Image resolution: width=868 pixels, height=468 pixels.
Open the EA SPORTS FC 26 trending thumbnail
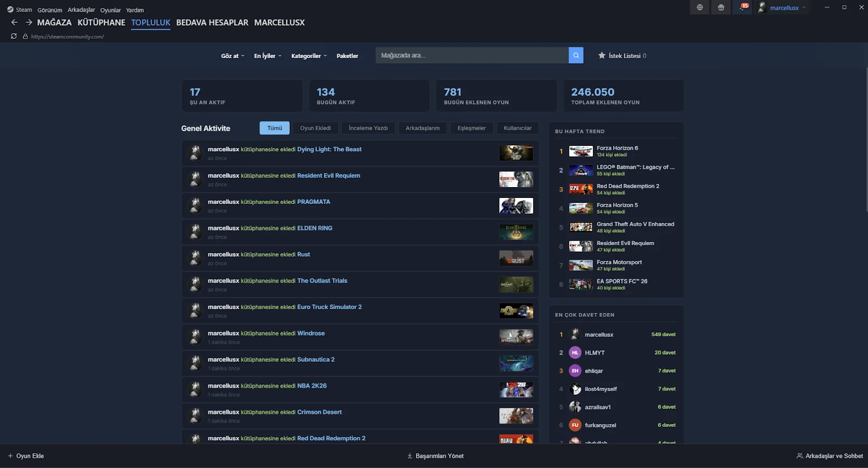pos(581,284)
